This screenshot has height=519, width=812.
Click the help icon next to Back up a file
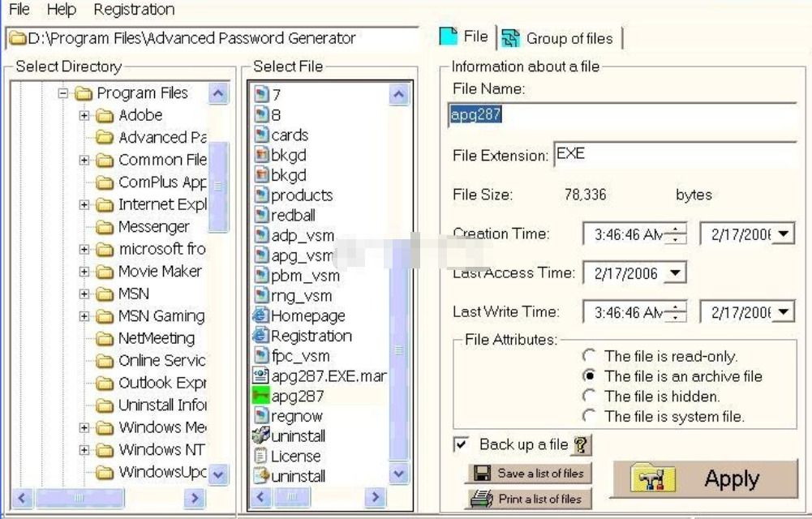581,445
